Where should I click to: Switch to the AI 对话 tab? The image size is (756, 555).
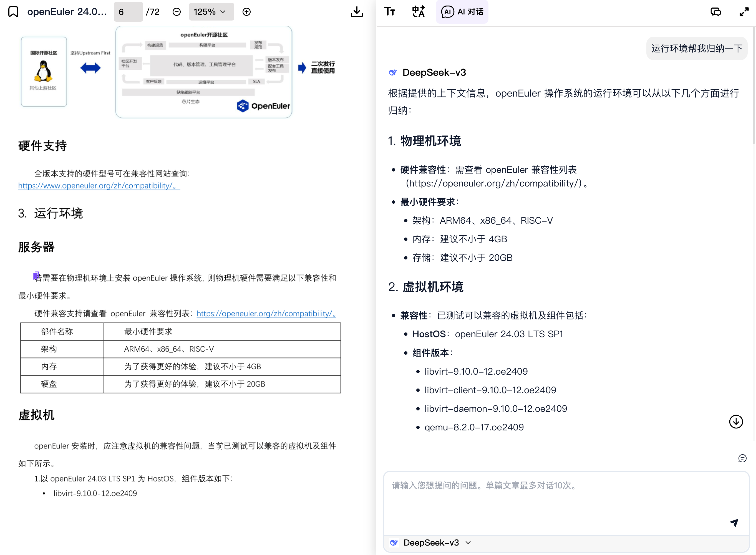(x=462, y=12)
